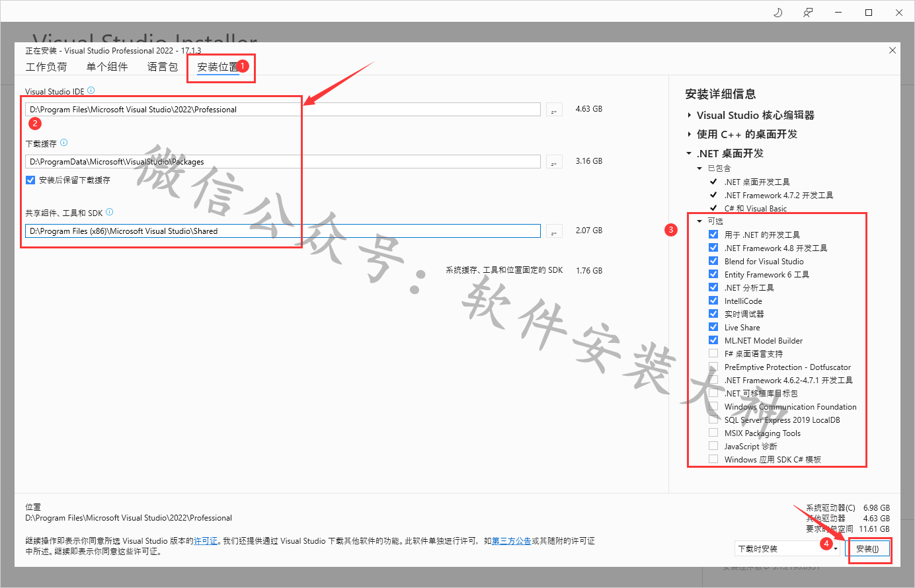Click the shared components path field
Image resolution: width=915 pixels, height=588 pixels.
(283, 231)
